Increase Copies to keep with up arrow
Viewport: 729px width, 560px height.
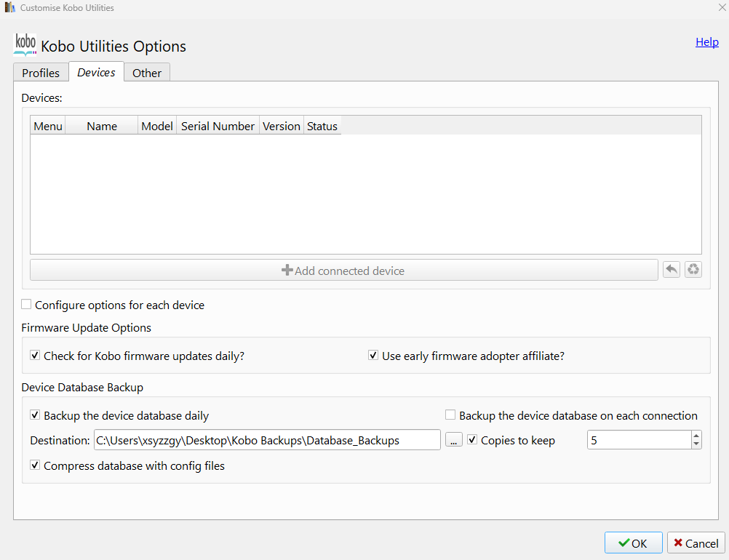[x=696, y=436]
